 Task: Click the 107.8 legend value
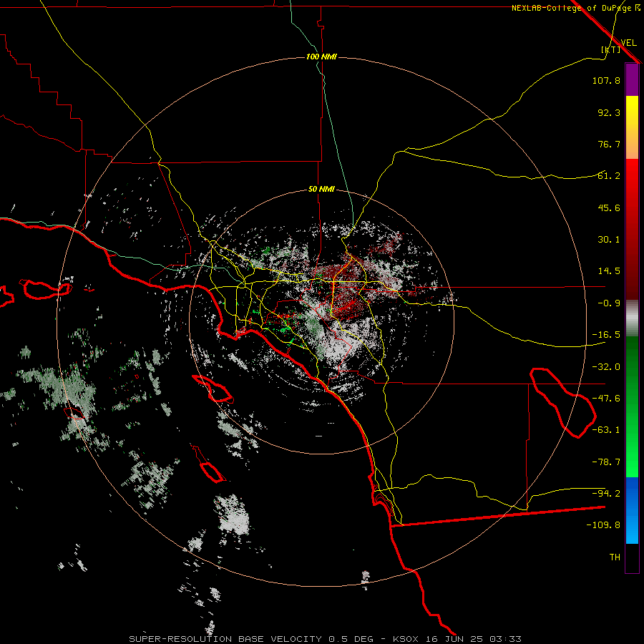click(606, 80)
